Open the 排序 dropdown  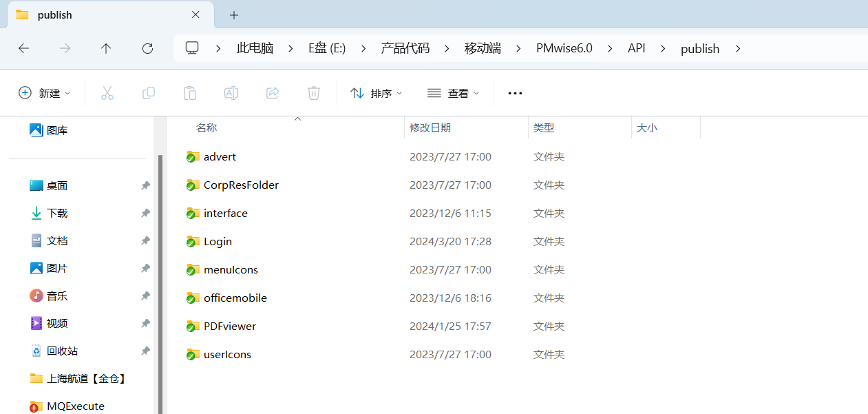point(376,93)
